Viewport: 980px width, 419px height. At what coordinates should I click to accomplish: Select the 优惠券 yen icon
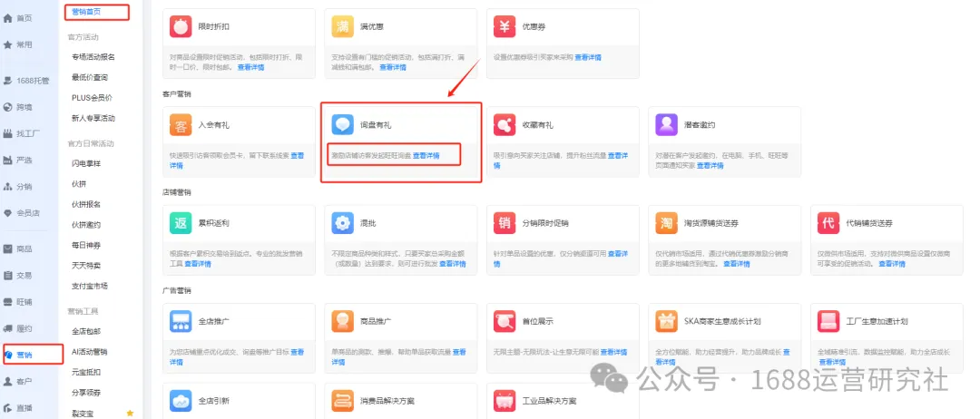505,27
